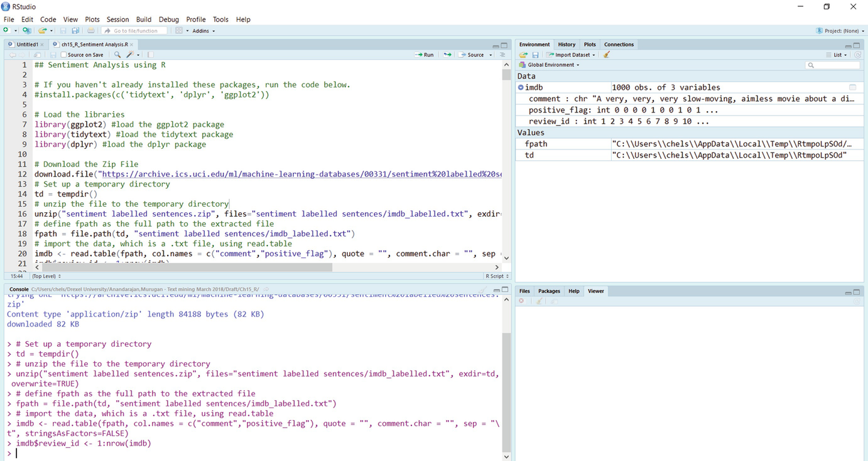
Task: Click the Print icon in main toolbar
Action: coord(91,30)
